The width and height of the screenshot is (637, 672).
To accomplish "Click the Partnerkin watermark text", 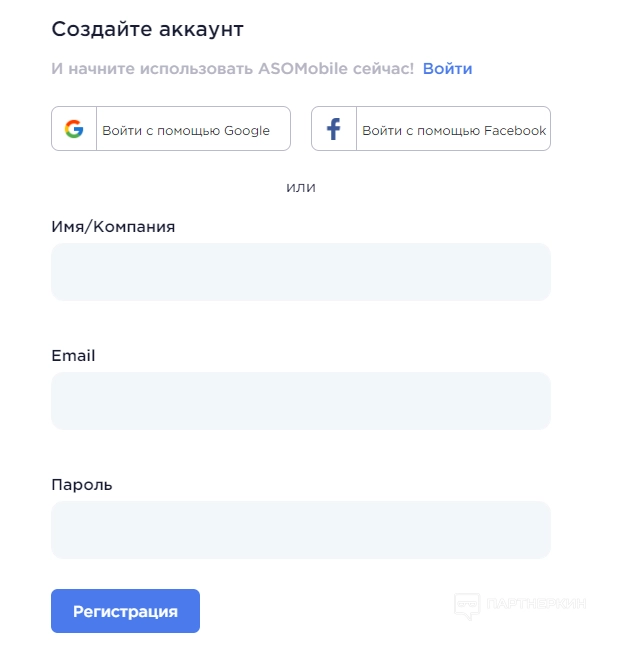I will (536, 604).
